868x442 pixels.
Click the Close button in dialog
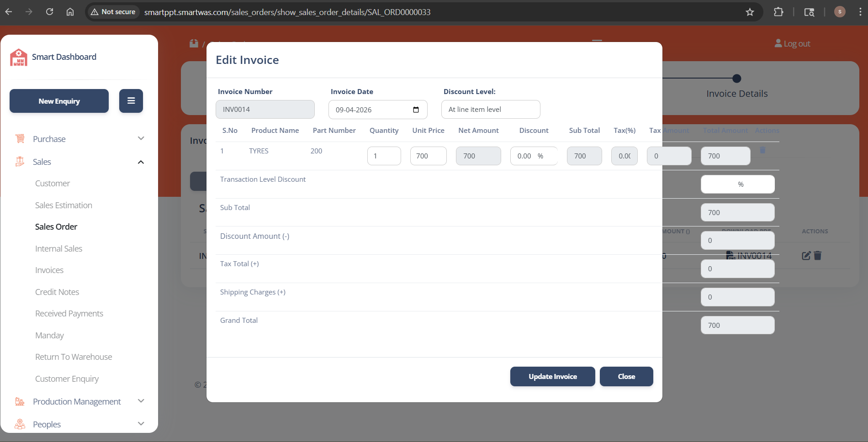click(x=626, y=377)
